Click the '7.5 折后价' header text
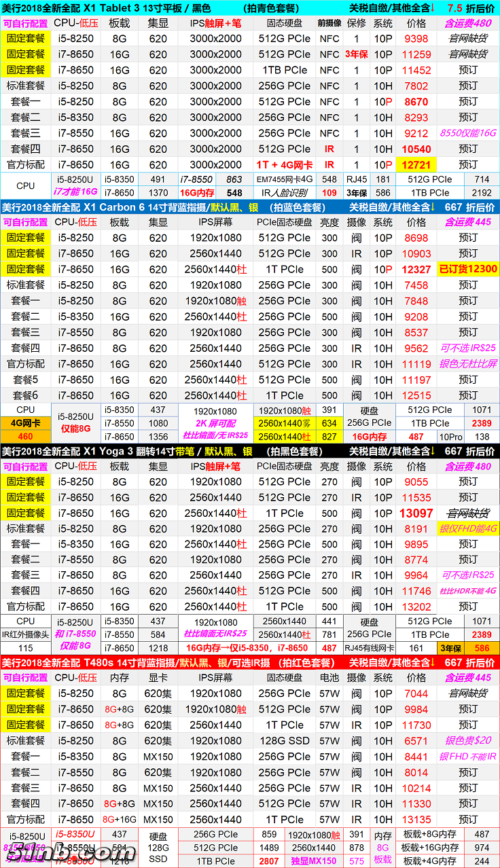Viewport: 500px width, 868px height. (471, 8)
